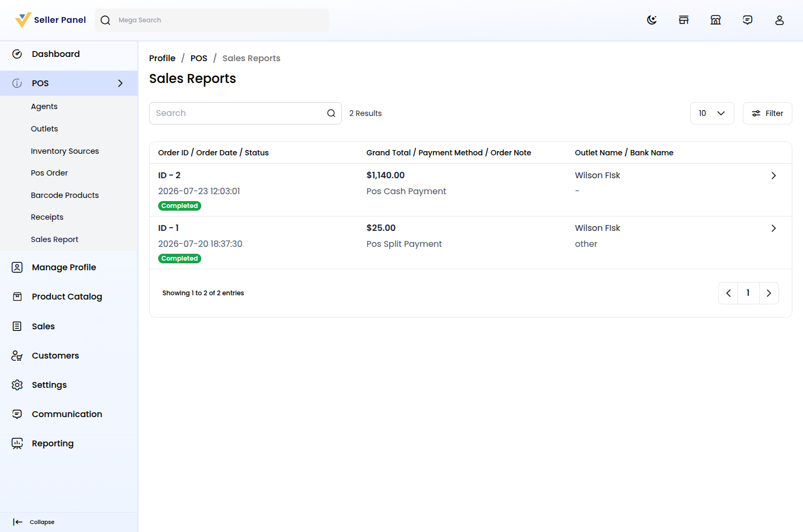The width and height of the screenshot is (803, 532).
Task: Focus the Mega Search field
Action: click(212, 20)
